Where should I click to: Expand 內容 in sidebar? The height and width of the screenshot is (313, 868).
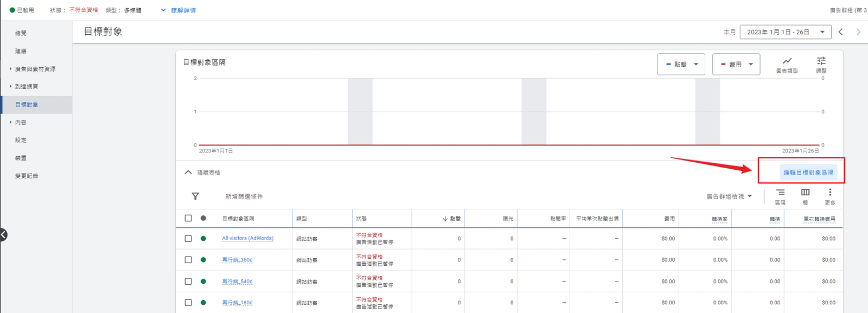tap(11, 122)
